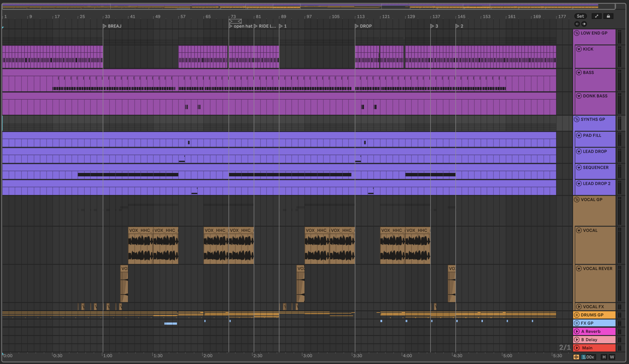Image resolution: width=629 pixels, height=364 pixels.
Task: Click the loop brace at bar 73
Action: click(x=235, y=21)
